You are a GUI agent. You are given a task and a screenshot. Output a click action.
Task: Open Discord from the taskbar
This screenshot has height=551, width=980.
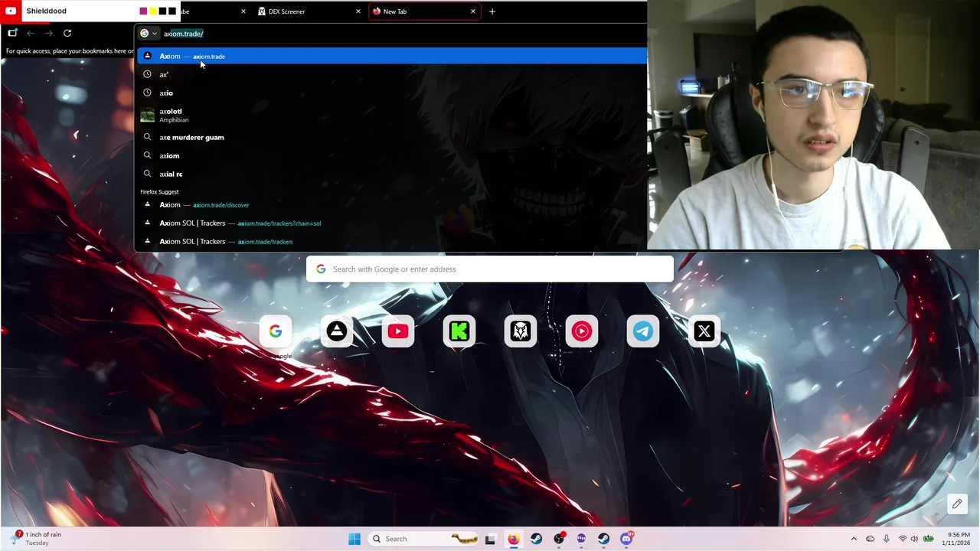point(626,539)
